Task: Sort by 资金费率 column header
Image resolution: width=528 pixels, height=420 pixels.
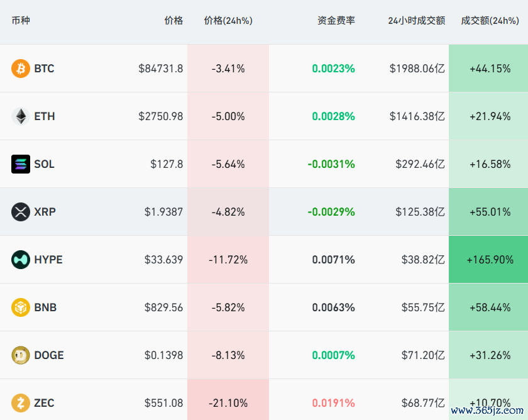Action: (x=336, y=21)
